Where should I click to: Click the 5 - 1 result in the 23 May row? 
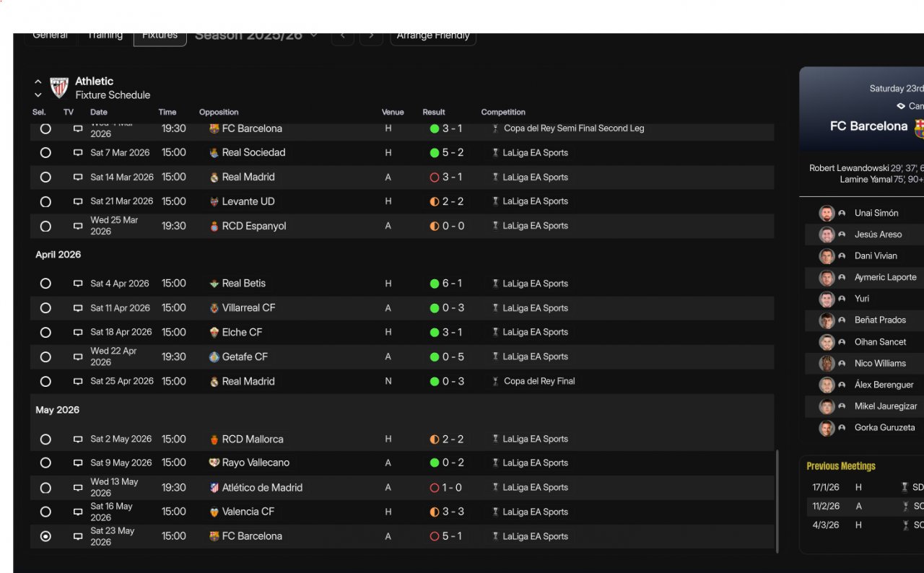coord(452,537)
